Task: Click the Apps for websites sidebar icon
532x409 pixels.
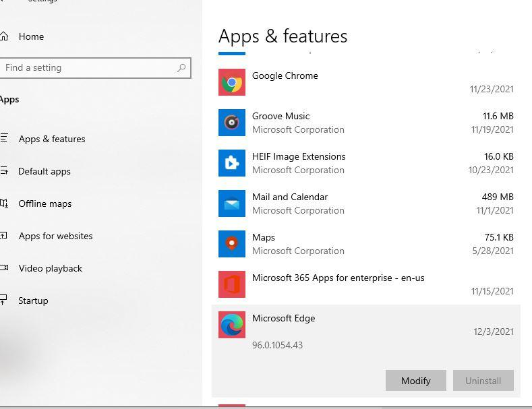Action: click(x=3, y=236)
